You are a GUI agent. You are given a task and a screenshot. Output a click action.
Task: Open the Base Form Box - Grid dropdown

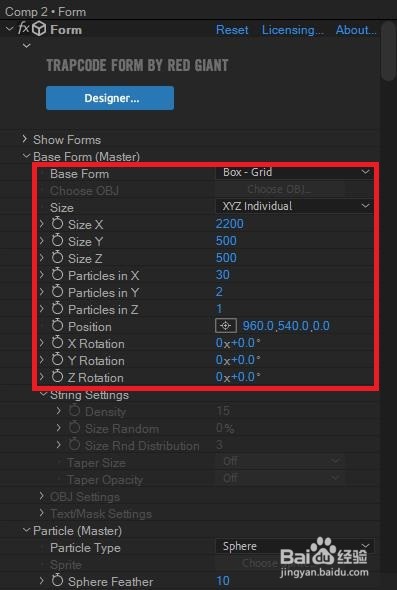click(x=294, y=173)
